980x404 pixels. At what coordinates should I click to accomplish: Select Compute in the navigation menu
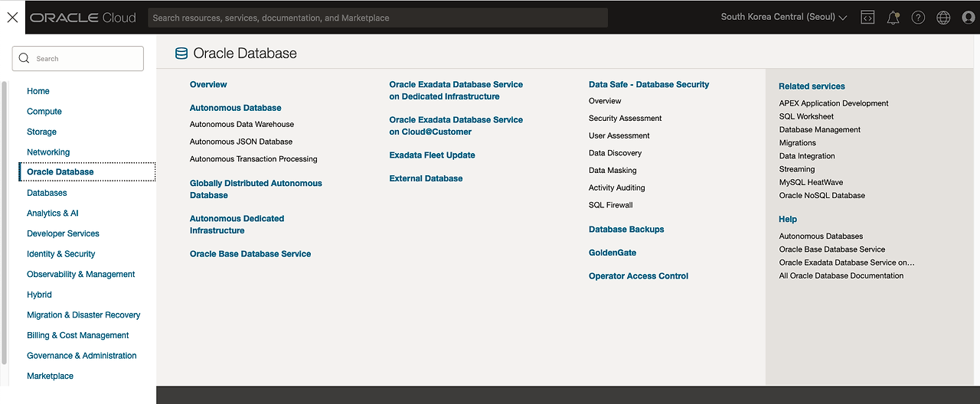44,112
